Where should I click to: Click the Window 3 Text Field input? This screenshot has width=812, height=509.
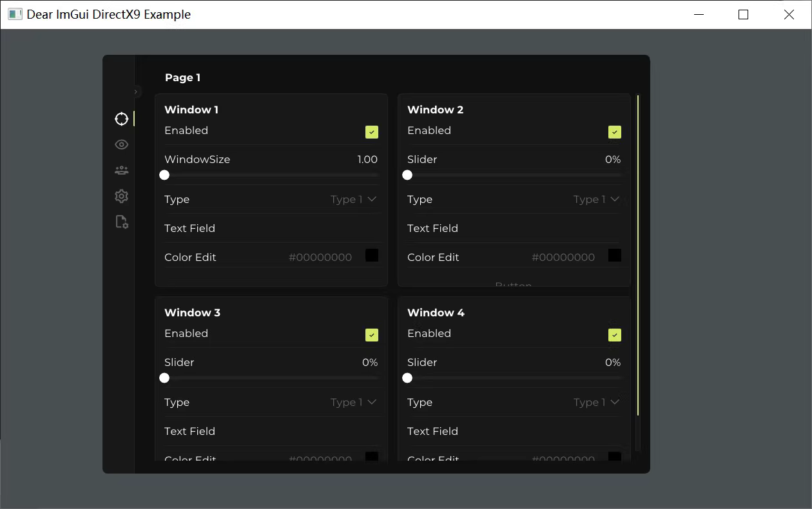[x=271, y=432]
